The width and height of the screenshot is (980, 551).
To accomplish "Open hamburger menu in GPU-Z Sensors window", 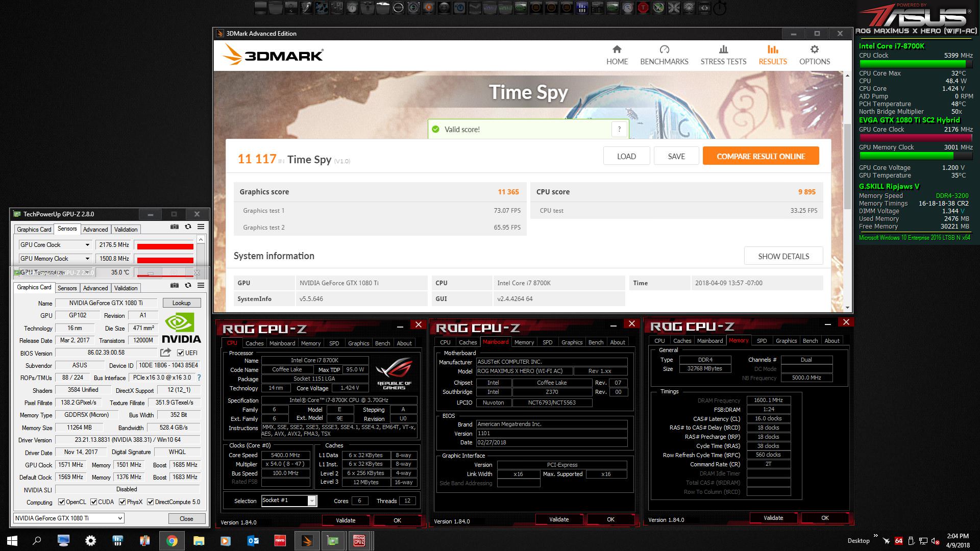I will point(201,227).
